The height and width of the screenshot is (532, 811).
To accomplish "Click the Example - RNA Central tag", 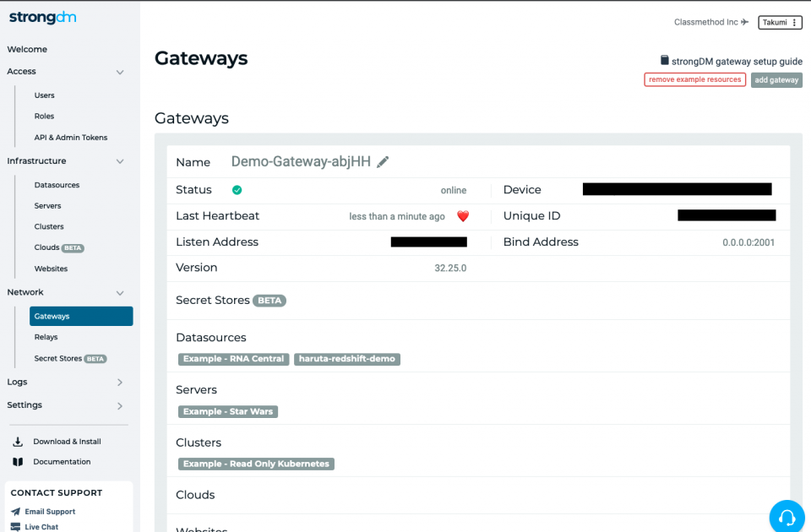I will (x=234, y=359).
